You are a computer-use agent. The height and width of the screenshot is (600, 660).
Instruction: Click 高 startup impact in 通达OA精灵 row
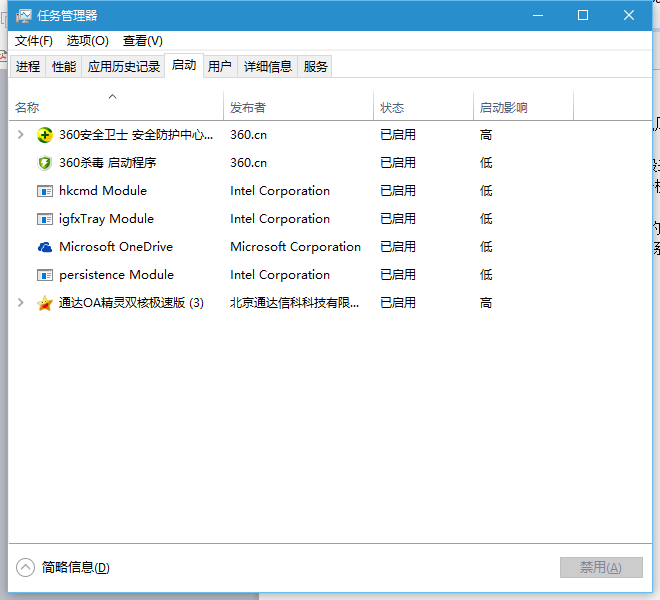(486, 303)
